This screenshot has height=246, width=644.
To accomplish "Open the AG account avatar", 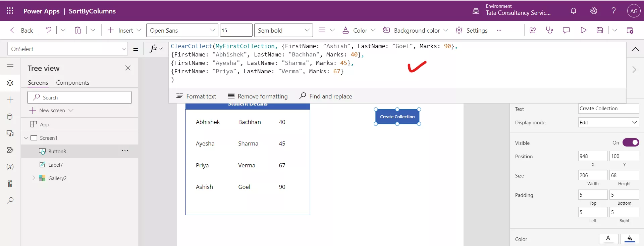I will click(x=634, y=11).
